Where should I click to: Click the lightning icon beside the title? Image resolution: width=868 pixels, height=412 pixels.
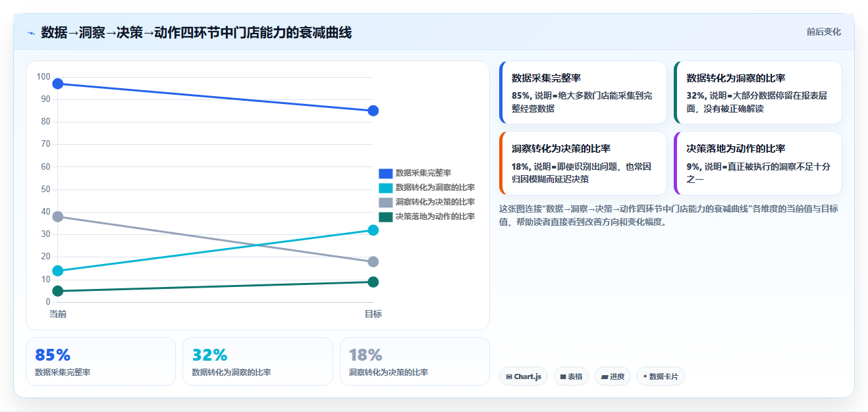32,33
